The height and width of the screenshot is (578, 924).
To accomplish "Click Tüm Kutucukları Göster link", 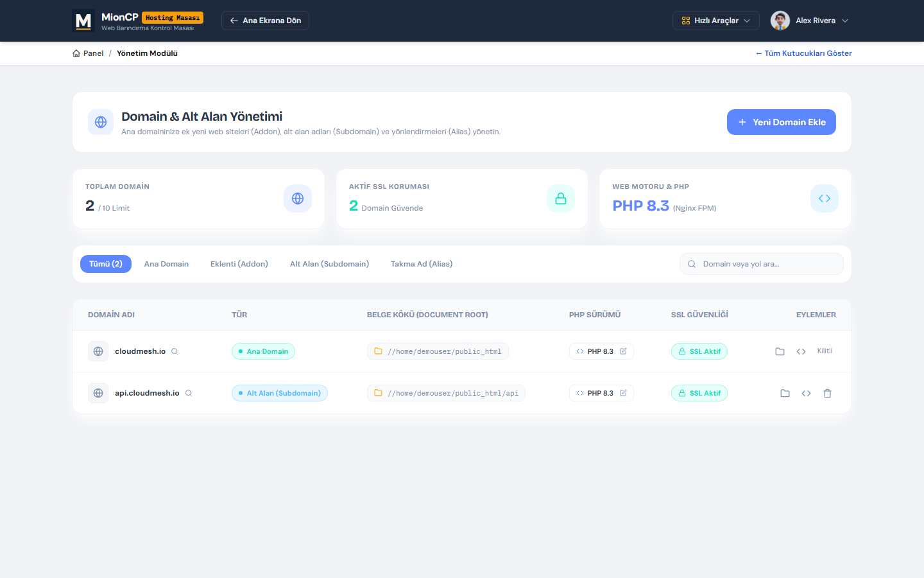I will pos(804,53).
